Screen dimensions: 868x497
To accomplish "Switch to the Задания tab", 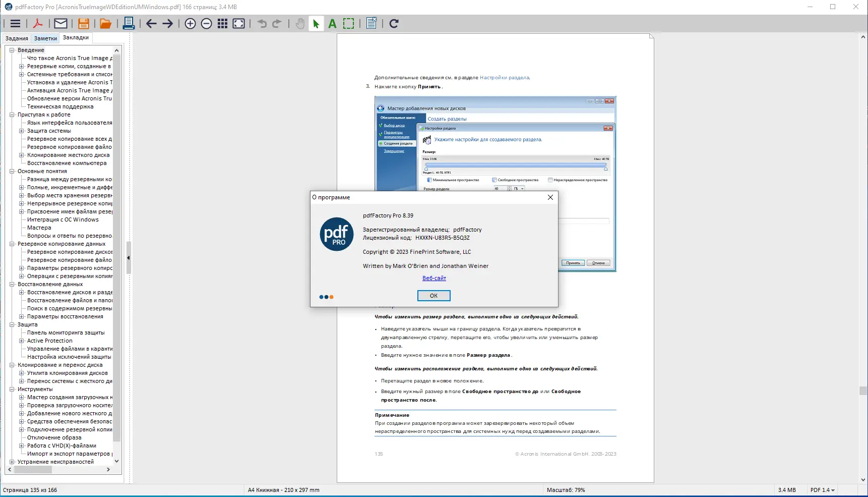I will tap(17, 38).
